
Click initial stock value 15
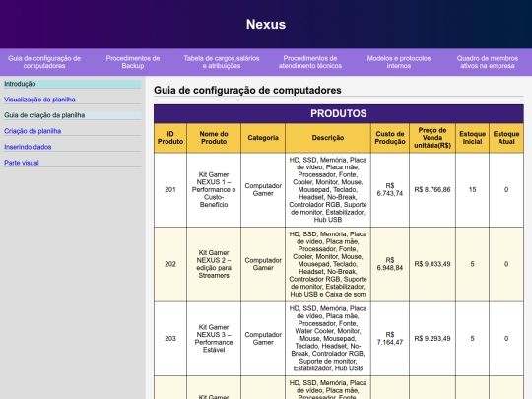click(472, 190)
